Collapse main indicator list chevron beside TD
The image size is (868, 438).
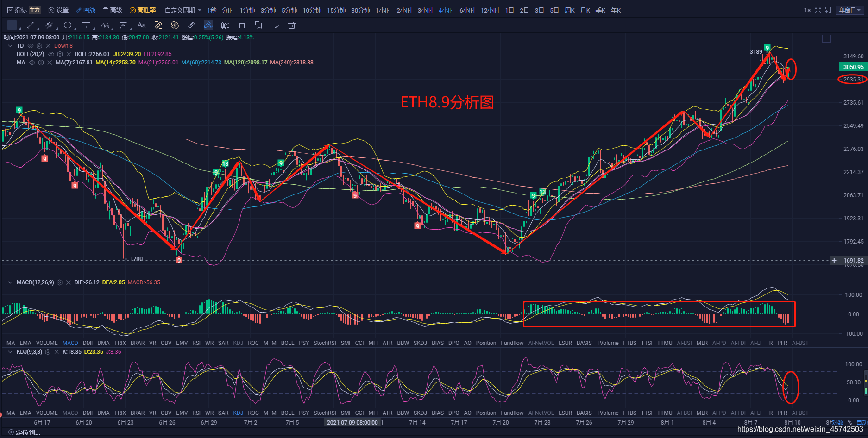click(x=10, y=46)
